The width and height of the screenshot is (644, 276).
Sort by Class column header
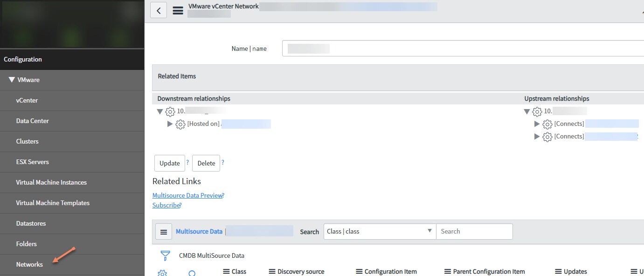tap(239, 271)
